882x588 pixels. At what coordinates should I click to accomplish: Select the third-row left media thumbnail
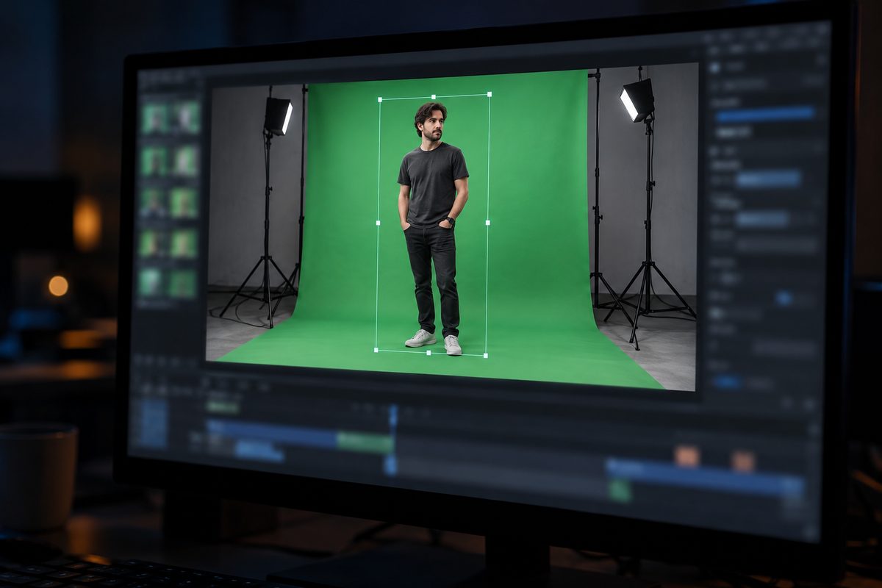[154, 203]
